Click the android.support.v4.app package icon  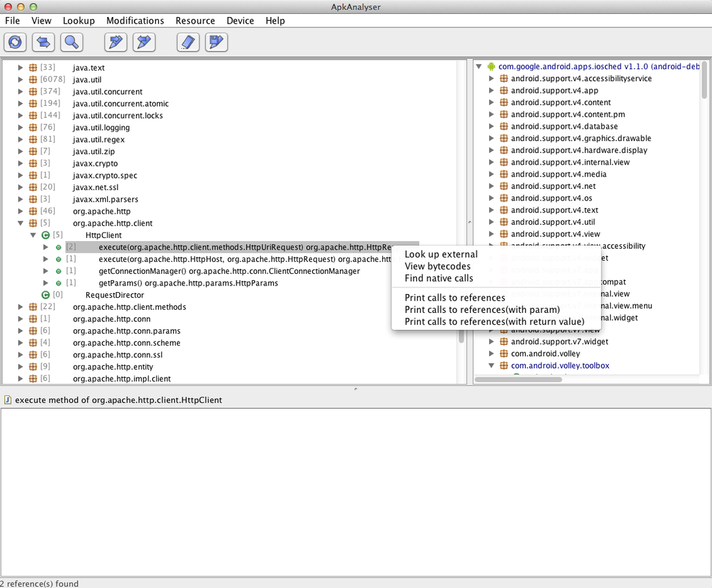pyautogui.click(x=504, y=90)
